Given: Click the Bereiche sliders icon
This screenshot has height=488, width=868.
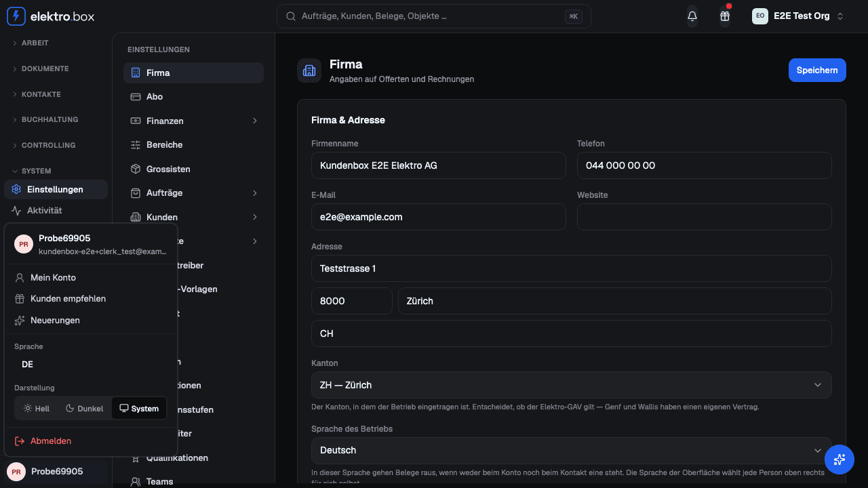Looking at the screenshot, I should click(135, 145).
